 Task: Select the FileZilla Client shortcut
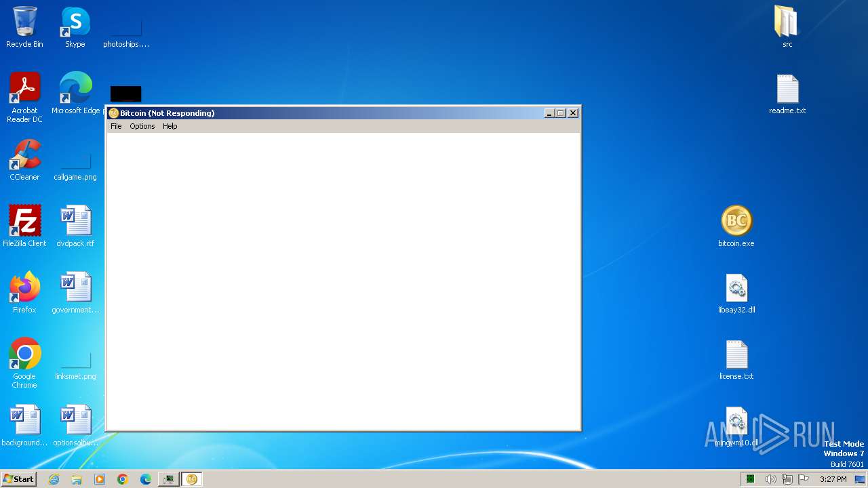coord(24,226)
